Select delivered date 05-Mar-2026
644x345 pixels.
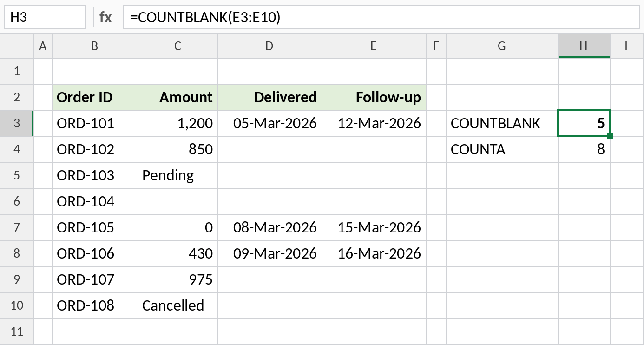(270, 123)
